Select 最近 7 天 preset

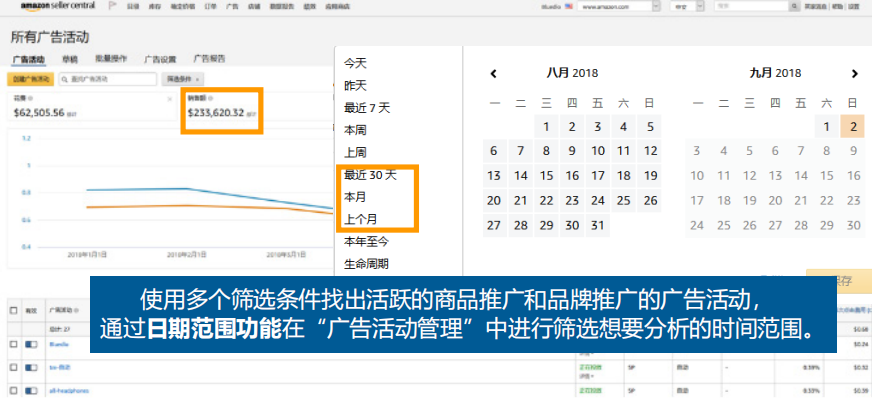click(367, 108)
